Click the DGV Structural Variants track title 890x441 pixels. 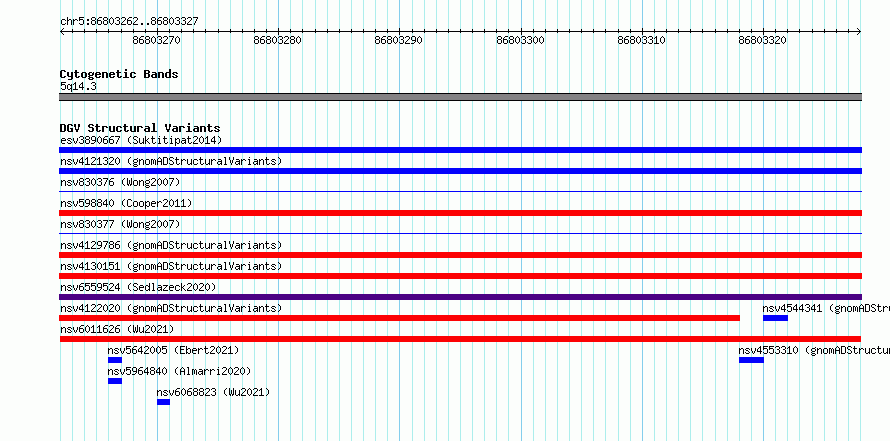click(x=140, y=128)
